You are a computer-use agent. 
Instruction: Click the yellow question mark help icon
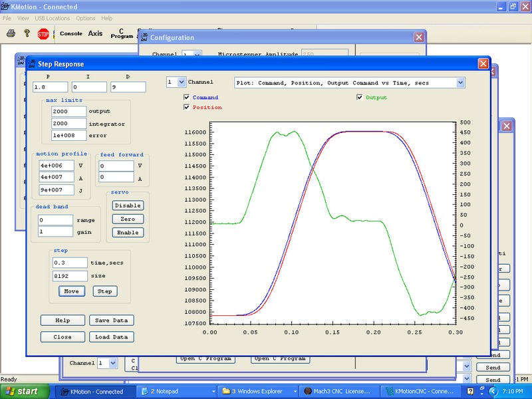click(x=27, y=33)
